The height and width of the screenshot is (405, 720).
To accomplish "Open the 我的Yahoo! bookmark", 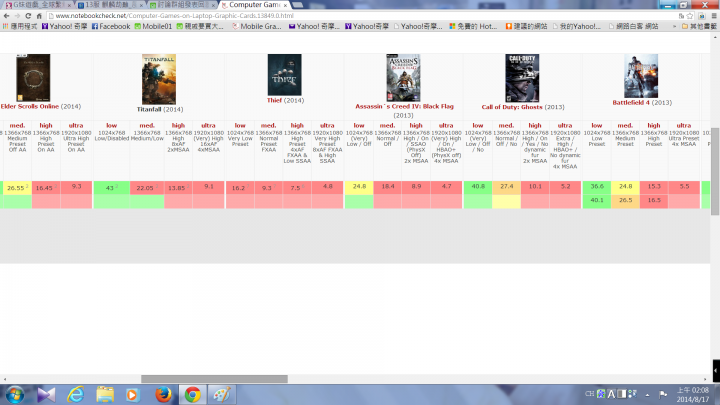I will [x=576, y=27].
